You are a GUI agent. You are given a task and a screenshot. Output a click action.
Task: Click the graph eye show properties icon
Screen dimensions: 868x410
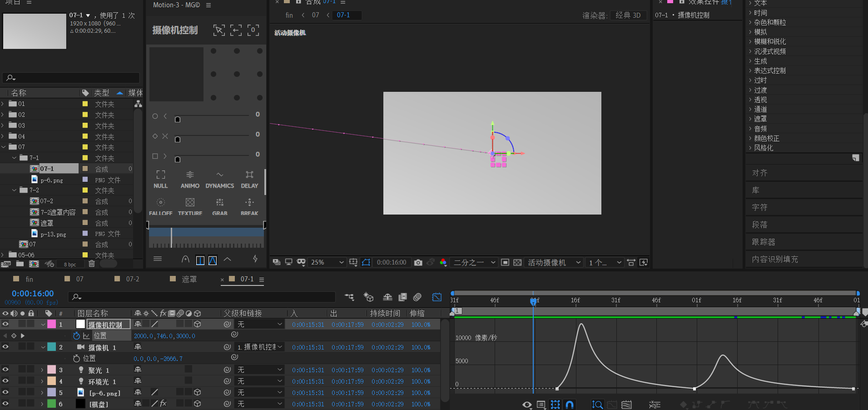(527, 405)
